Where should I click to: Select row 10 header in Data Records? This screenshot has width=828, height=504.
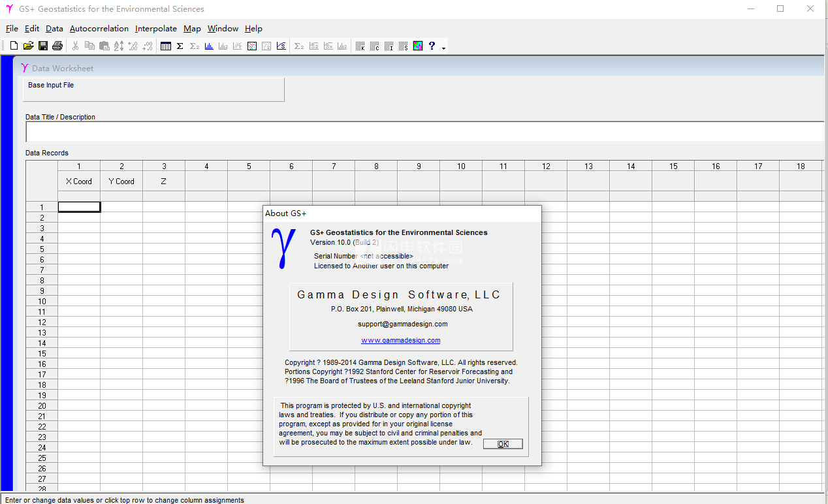click(42, 302)
